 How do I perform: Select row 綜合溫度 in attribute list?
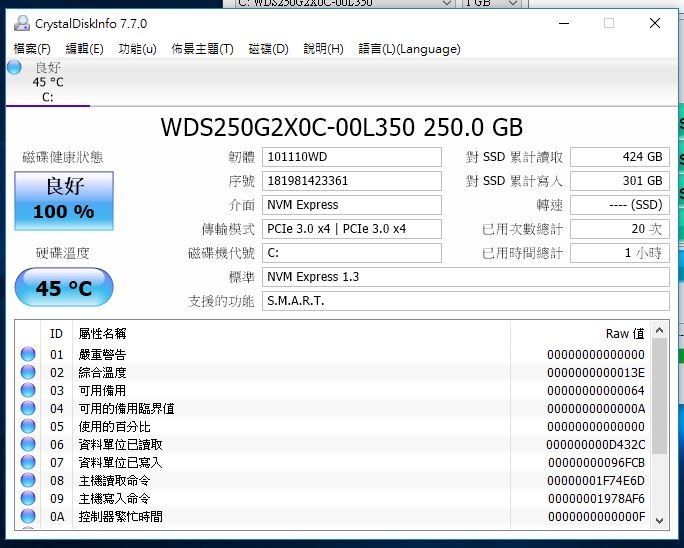pos(333,372)
